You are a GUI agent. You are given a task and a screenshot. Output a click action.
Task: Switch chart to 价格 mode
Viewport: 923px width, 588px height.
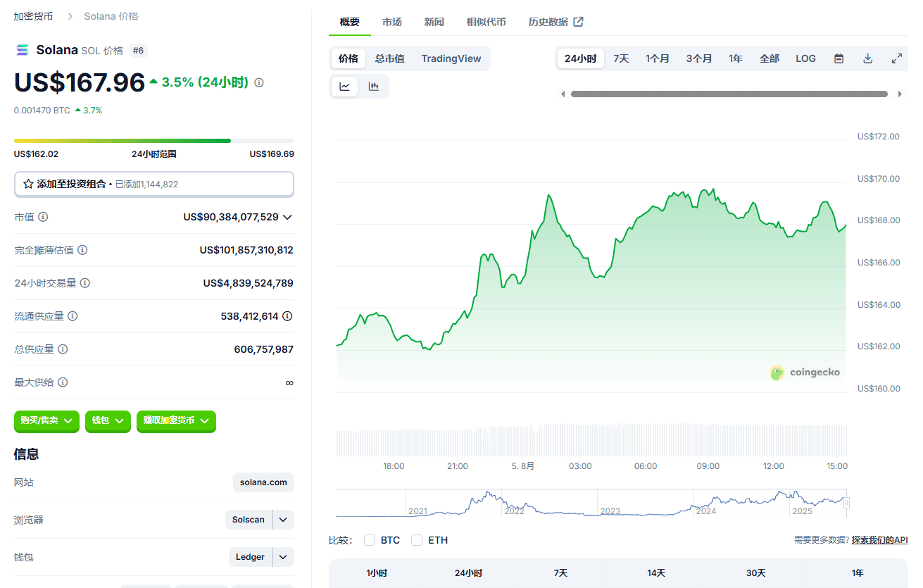click(349, 58)
